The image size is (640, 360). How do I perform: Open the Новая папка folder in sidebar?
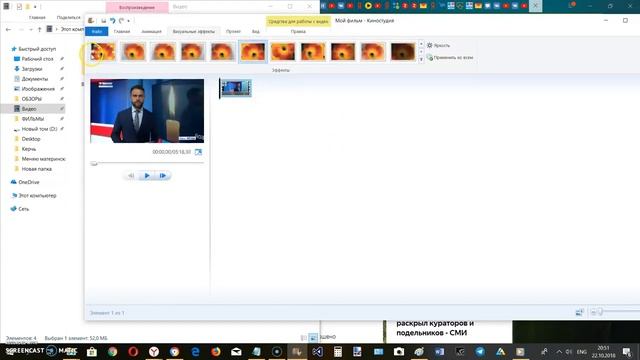coord(36,169)
